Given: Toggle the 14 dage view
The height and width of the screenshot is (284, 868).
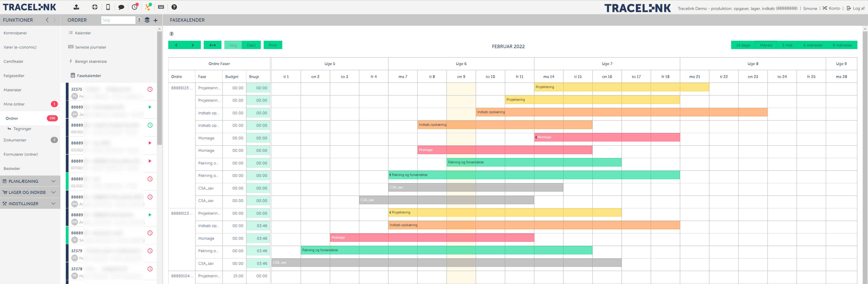Looking at the screenshot, I should (743, 45).
